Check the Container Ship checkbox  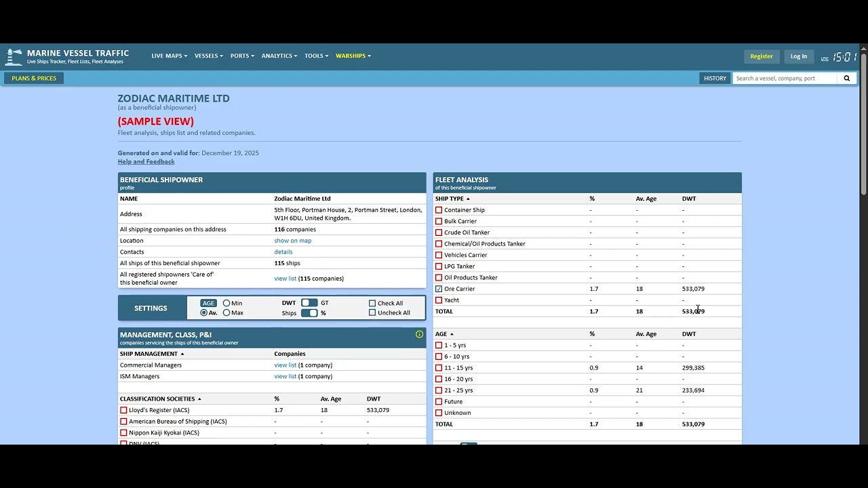(x=439, y=210)
